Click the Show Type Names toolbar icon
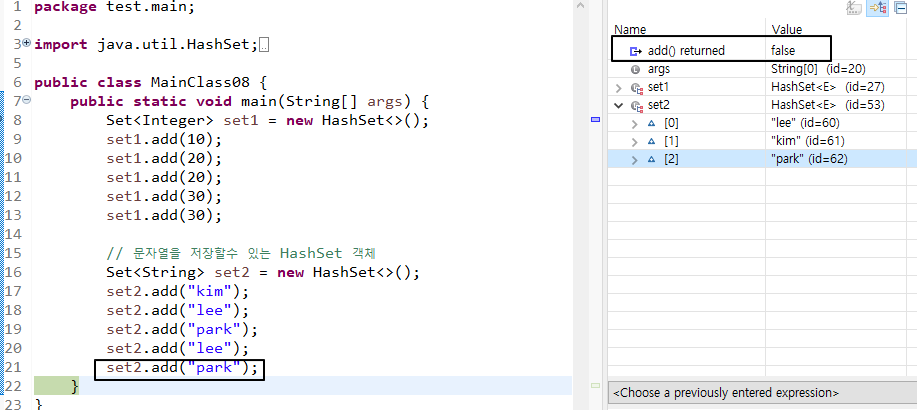Viewport: 917px width, 410px height. (x=854, y=8)
